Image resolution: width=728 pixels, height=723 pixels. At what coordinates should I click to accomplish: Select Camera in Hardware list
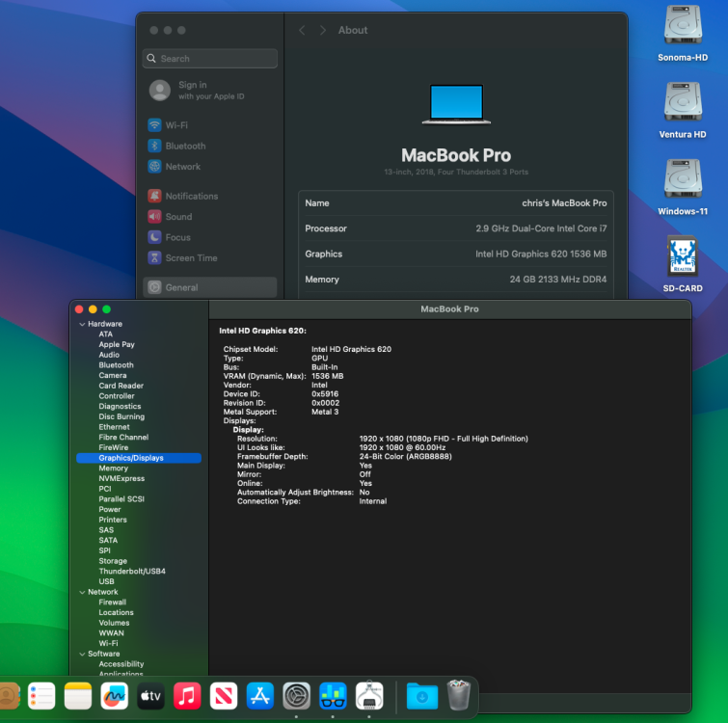[x=113, y=375]
